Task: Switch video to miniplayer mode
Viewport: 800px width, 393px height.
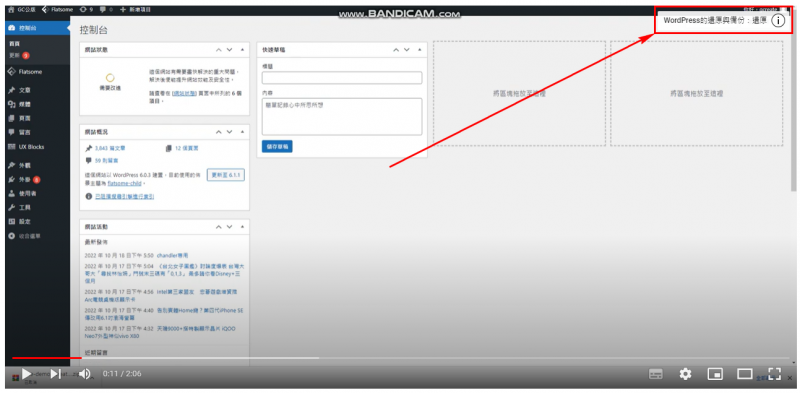Action: 715,374
